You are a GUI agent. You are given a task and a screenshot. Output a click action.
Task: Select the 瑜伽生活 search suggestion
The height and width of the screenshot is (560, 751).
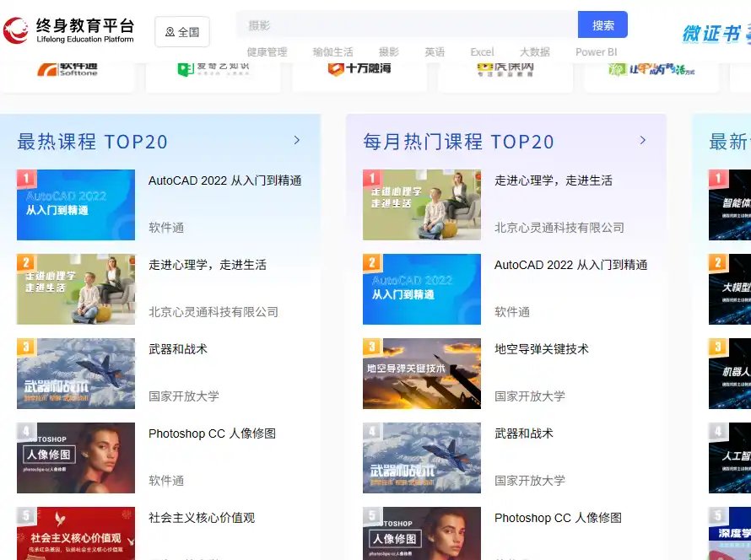[332, 51]
